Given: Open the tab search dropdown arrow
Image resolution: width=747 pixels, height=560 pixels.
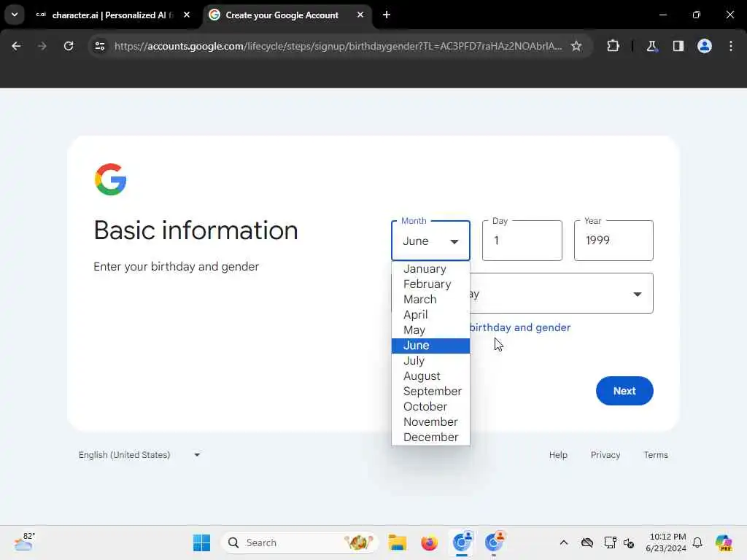Looking at the screenshot, I should (x=15, y=15).
